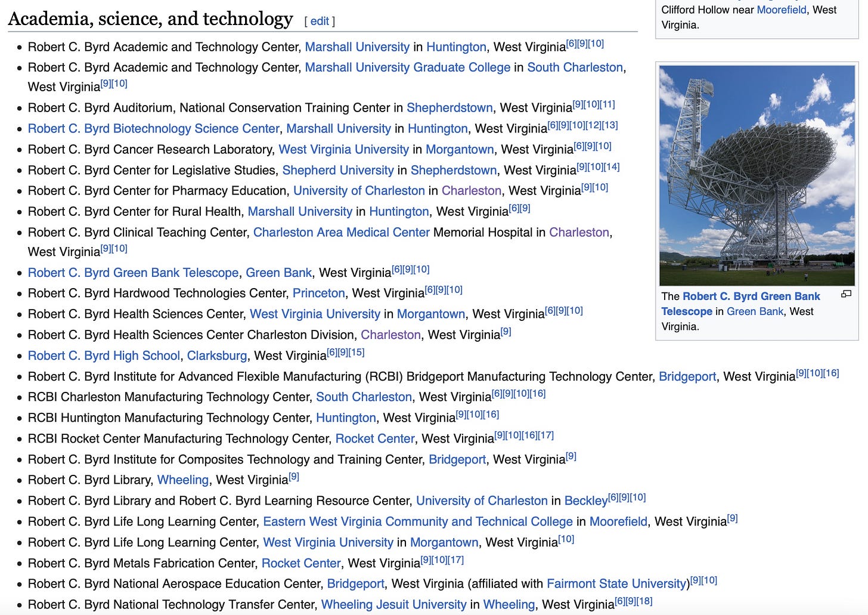Click text "Robert C. Byrd Metals Fabrication Center"

(x=141, y=564)
